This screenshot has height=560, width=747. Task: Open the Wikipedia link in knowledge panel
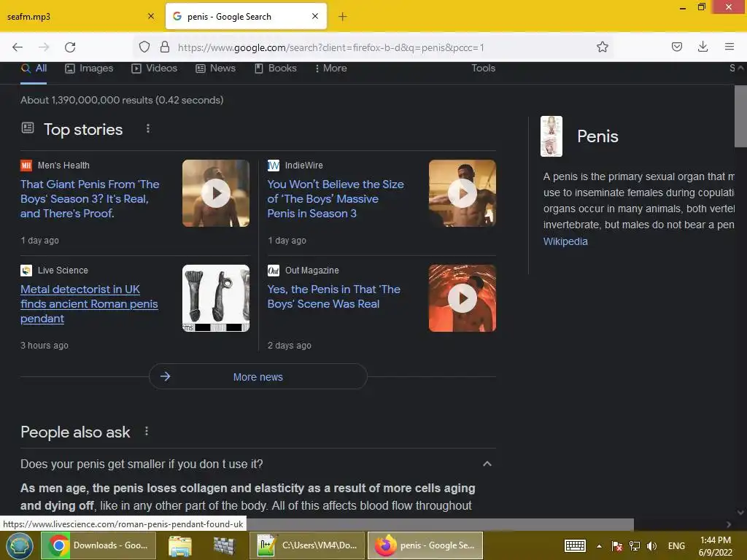tap(565, 241)
